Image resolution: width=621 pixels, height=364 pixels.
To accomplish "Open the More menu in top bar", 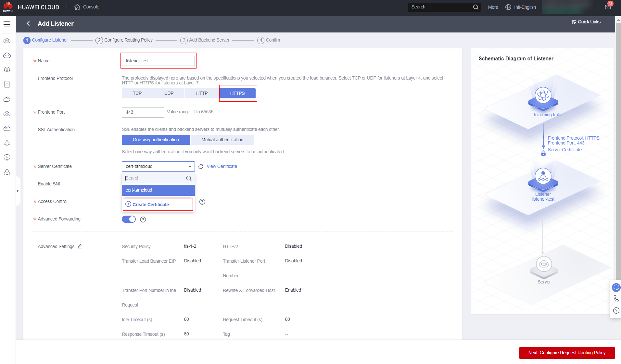I will pyautogui.click(x=493, y=7).
